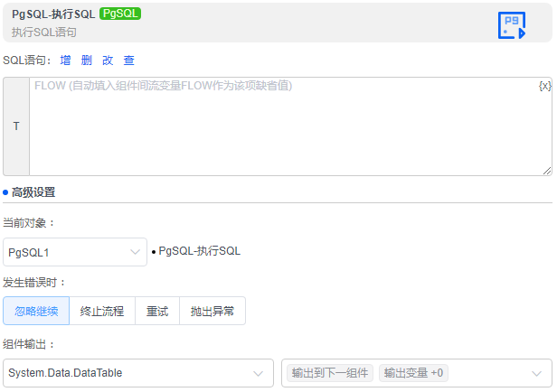This screenshot has width=557, height=392.
Task: Expand the output target dropdown arrow
Action: [536, 373]
